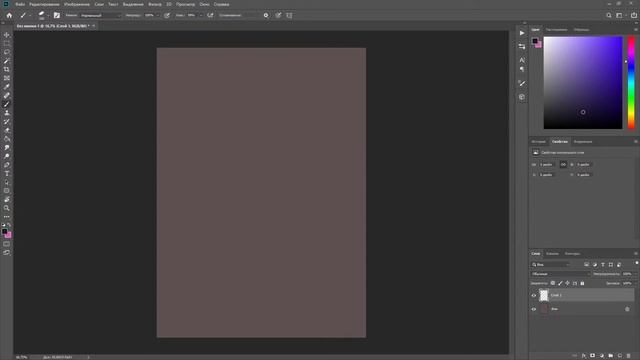Open the flow value dropdown arrow

(x=201, y=16)
